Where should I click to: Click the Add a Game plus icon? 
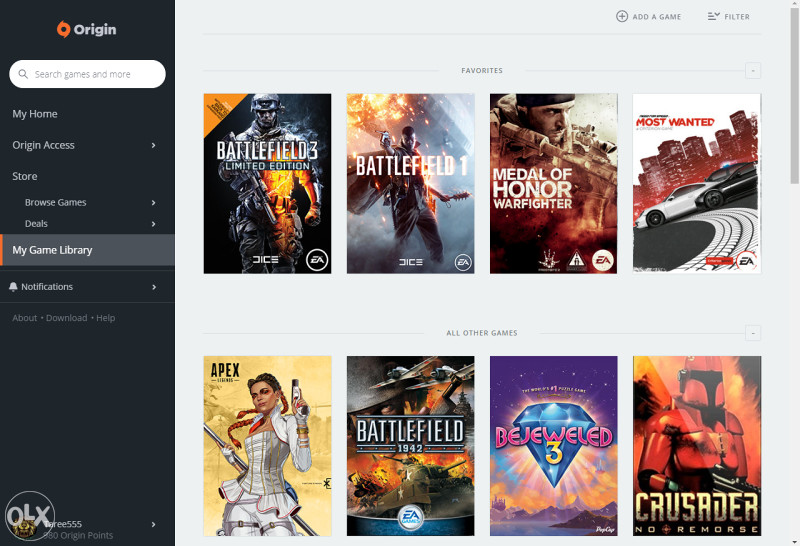pyautogui.click(x=622, y=16)
